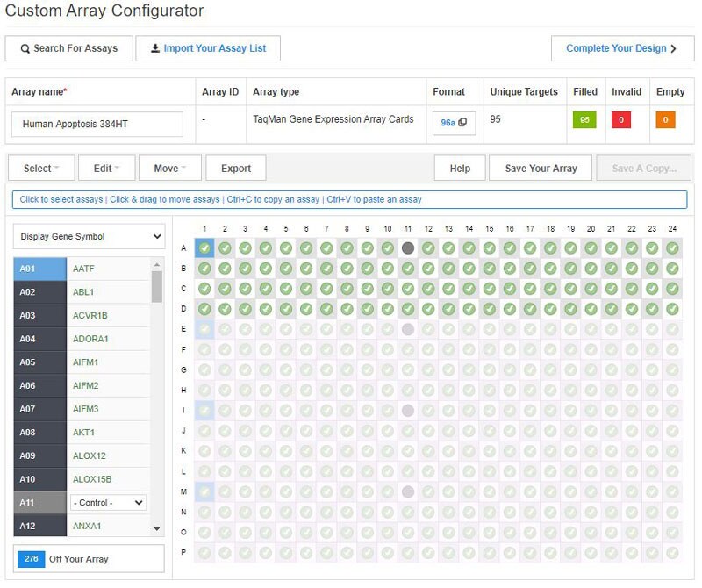
Task: Click Search For Assays button
Action: click(x=68, y=48)
